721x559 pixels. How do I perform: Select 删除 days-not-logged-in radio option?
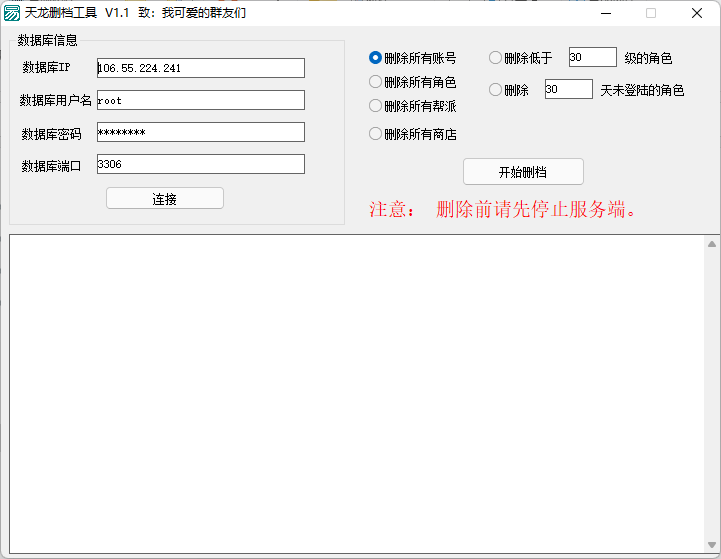tap(495, 90)
